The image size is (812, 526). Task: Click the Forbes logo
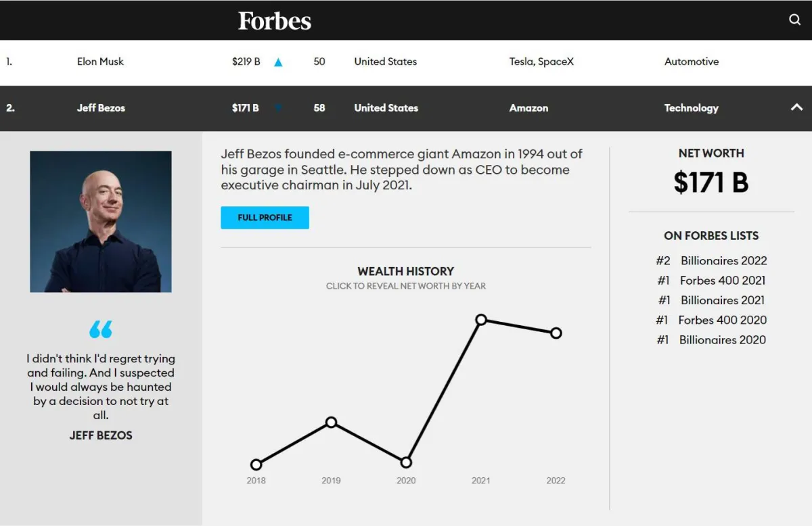tap(275, 20)
